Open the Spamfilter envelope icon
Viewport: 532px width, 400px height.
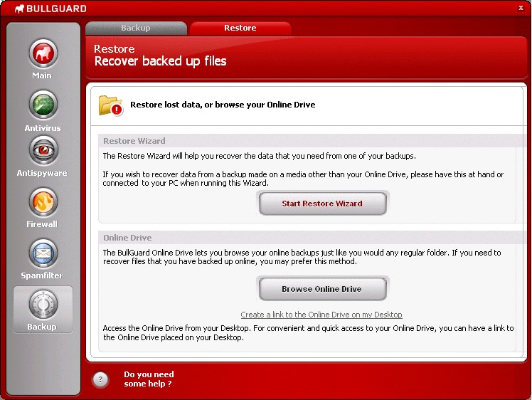(43, 253)
